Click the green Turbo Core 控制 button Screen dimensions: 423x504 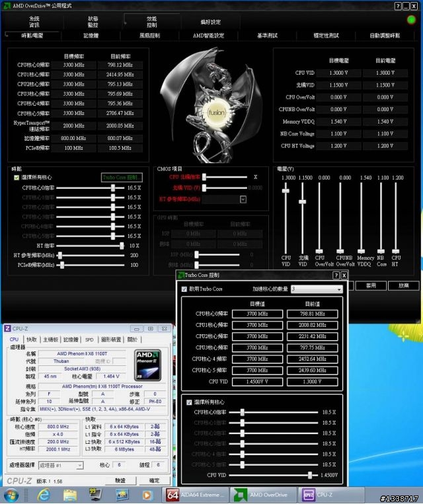pyautogui.click(x=122, y=178)
